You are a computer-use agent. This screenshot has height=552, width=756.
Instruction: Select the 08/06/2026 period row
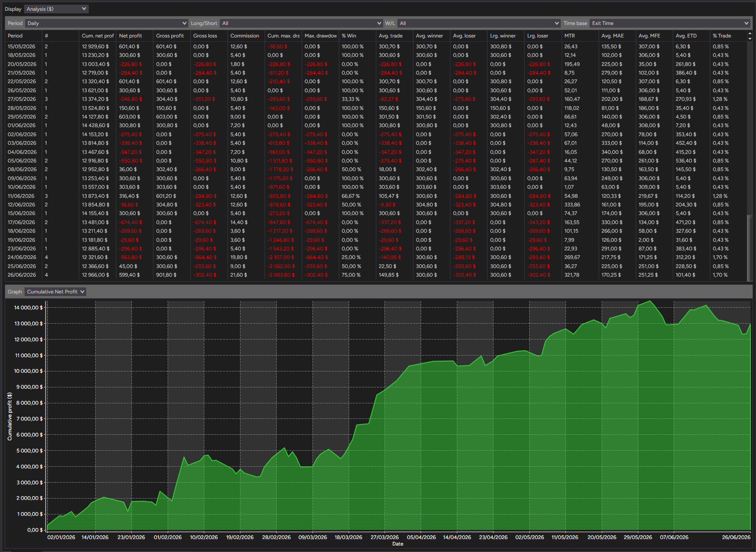pyautogui.click(x=376, y=169)
